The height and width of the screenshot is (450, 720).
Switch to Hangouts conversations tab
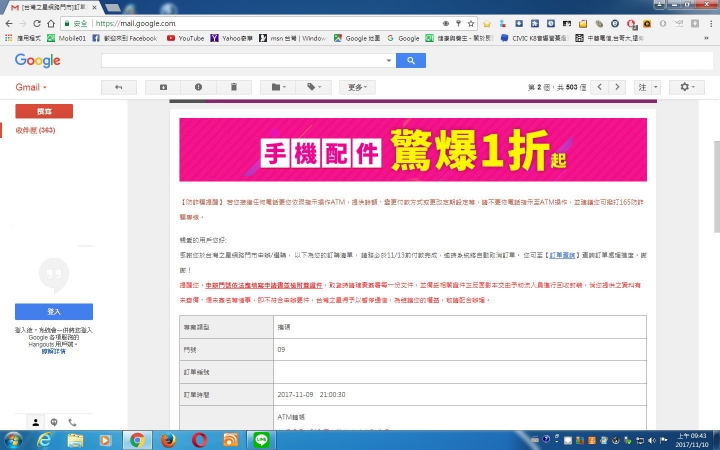click(54, 422)
